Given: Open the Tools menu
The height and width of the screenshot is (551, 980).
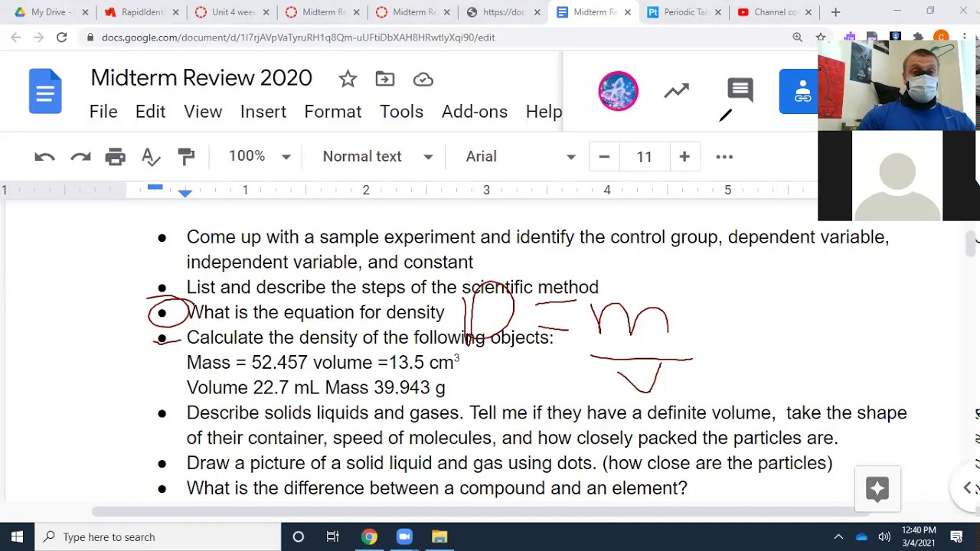Looking at the screenshot, I should [401, 112].
